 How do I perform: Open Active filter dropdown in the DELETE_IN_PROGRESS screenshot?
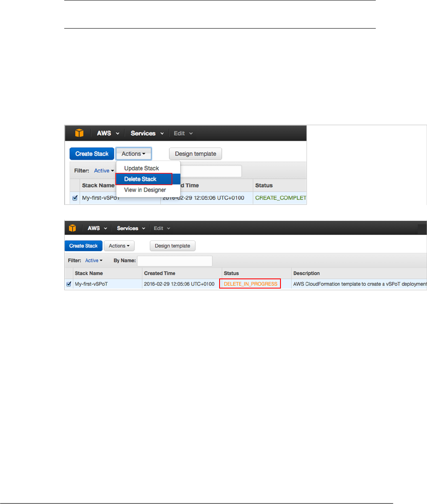(x=94, y=260)
